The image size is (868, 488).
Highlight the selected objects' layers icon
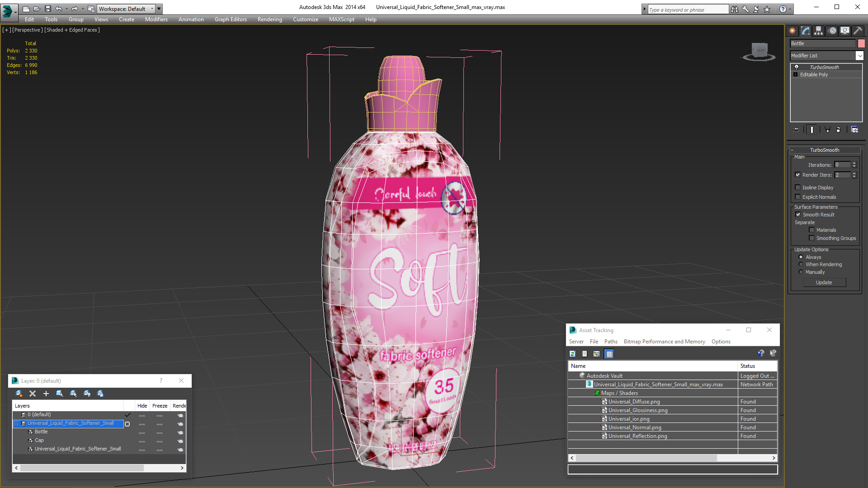click(73, 394)
